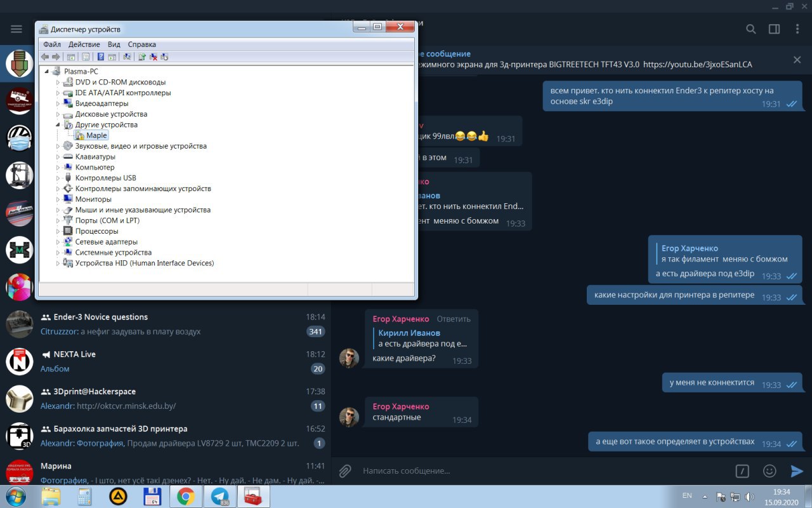Click Ответить on Егор Харченко's message
This screenshot has width=812, height=508.
[454, 319]
